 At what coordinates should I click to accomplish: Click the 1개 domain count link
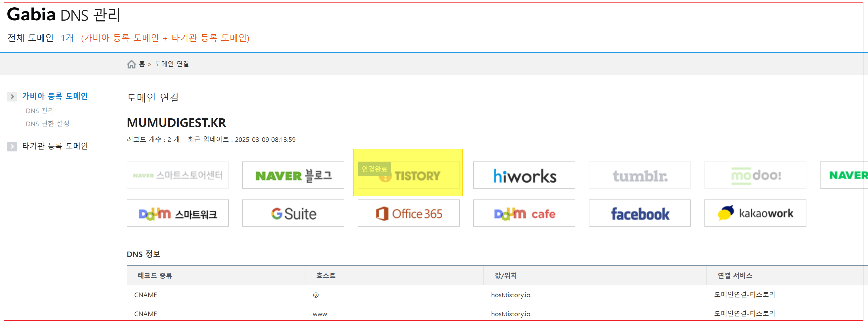[x=67, y=38]
